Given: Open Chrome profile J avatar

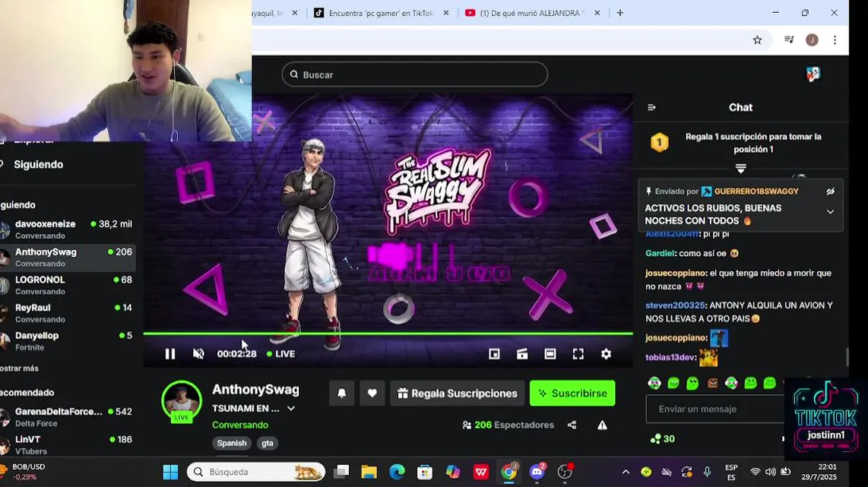Looking at the screenshot, I should [812, 40].
